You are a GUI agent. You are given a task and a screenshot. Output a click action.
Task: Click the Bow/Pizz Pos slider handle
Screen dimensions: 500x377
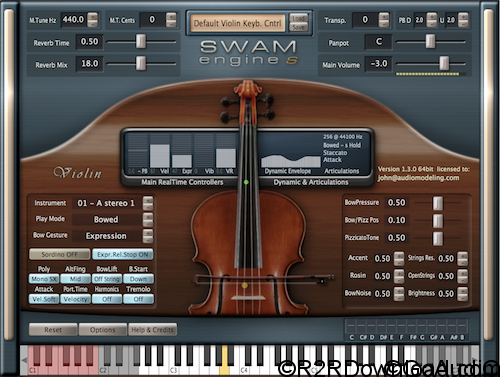tap(438, 221)
